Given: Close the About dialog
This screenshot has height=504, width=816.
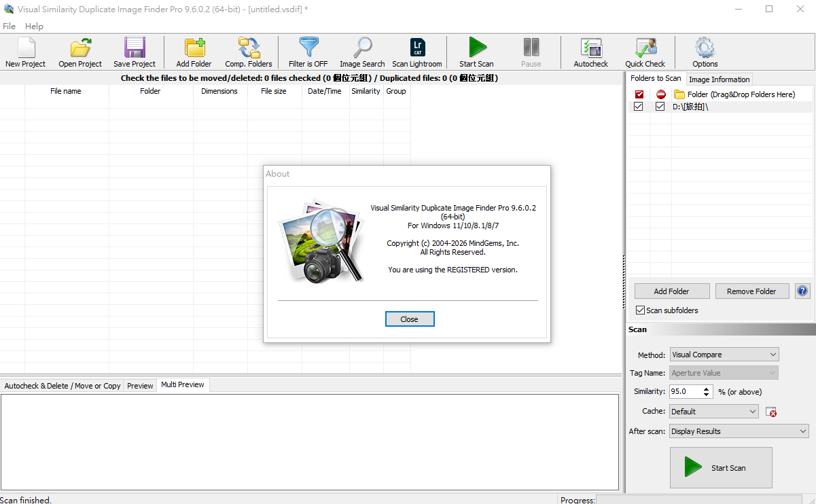Looking at the screenshot, I should (409, 319).
